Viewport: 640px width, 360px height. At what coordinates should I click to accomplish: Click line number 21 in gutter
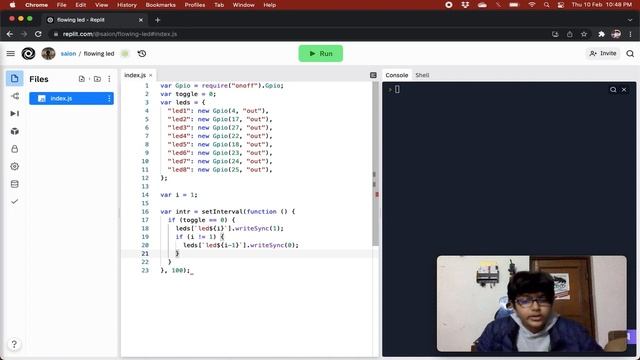point(145,253)
